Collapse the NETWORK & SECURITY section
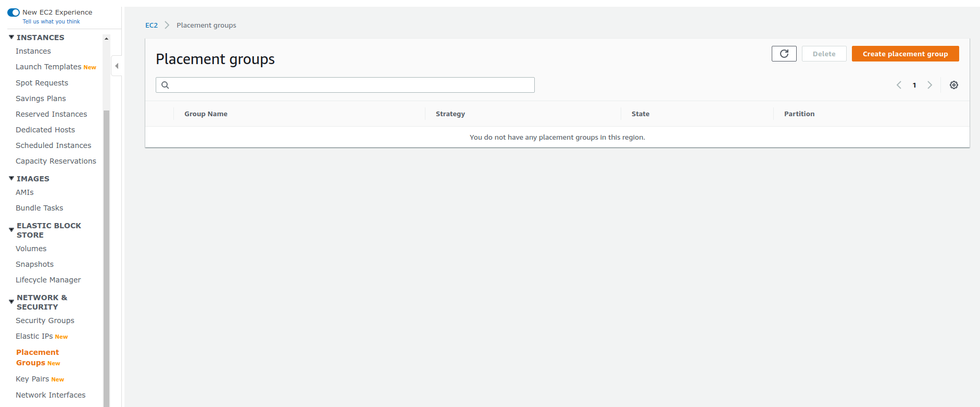980x407 pixels. tap(11, 302)
